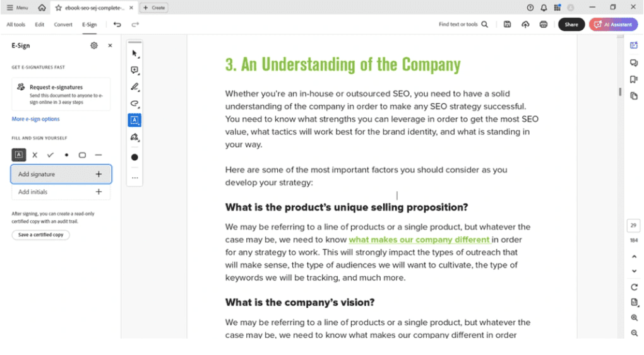
Task: Expand Add signature with plus
Action: 98,174
